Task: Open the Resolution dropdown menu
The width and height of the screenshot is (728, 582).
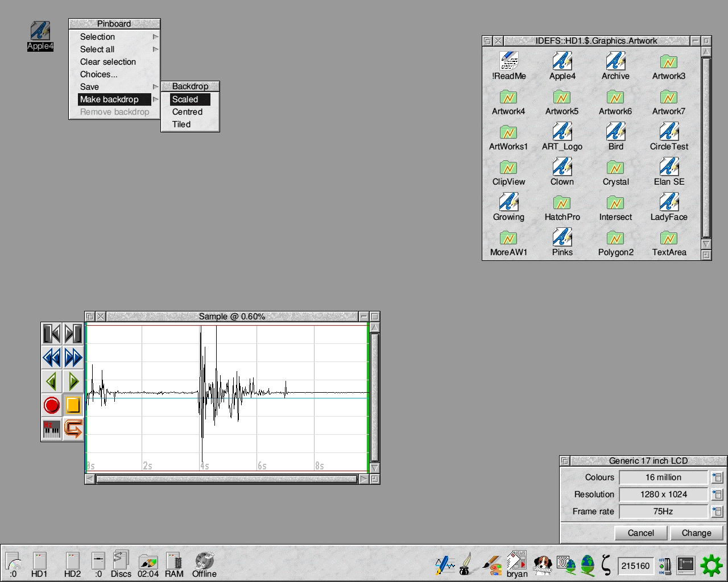Action: 717,494
